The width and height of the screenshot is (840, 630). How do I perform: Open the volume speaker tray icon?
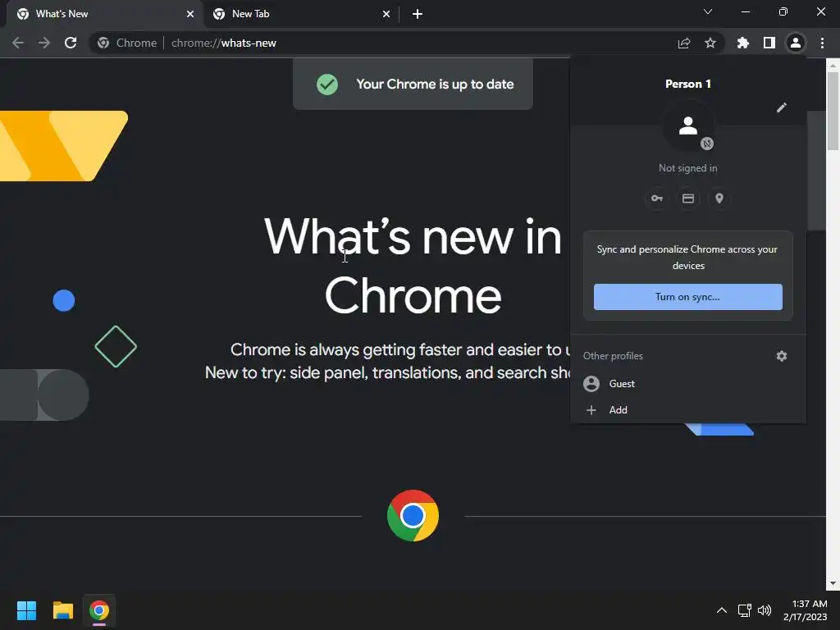tap(765, 610)
